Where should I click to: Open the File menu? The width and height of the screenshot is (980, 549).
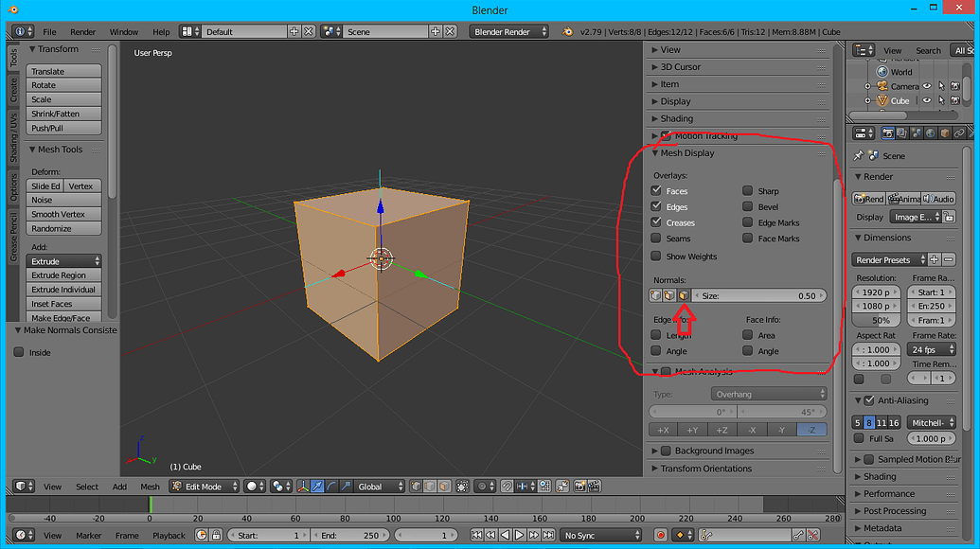(x=49, y=32)
